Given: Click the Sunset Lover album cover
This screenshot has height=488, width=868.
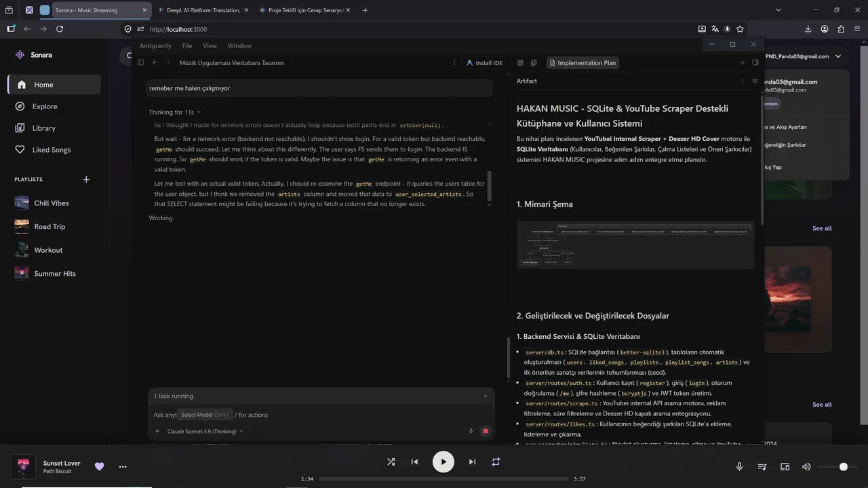Looking at the screenshot, I should point(24,466).
